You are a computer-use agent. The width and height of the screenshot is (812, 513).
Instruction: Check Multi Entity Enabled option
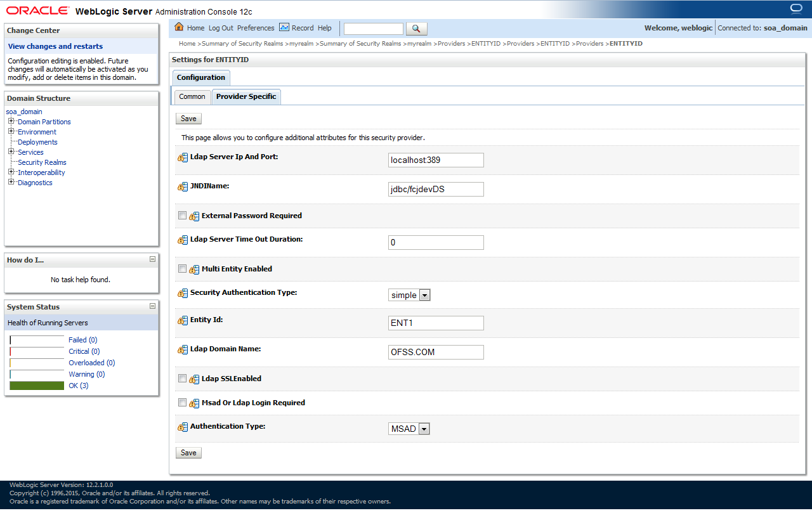coord(183,269)
